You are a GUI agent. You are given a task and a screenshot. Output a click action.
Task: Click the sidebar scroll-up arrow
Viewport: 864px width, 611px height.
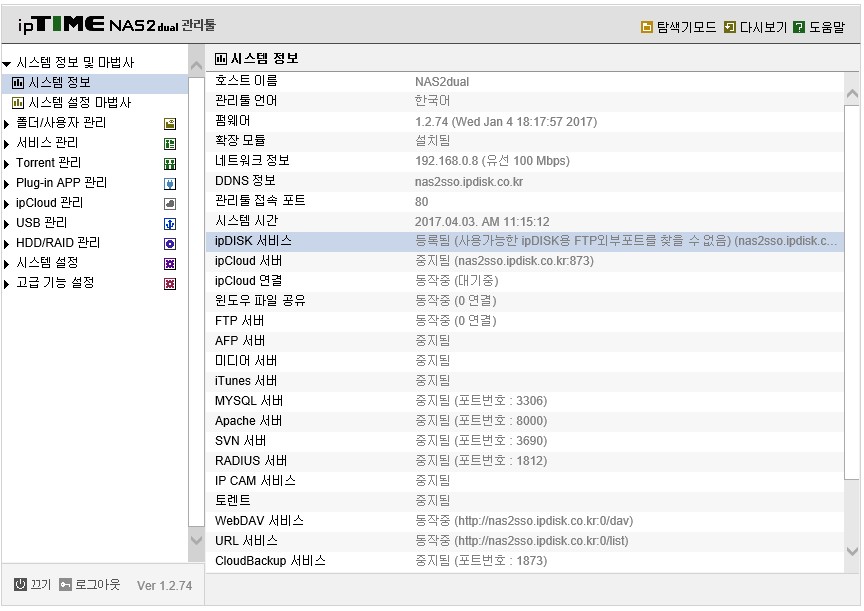[196, 66]
